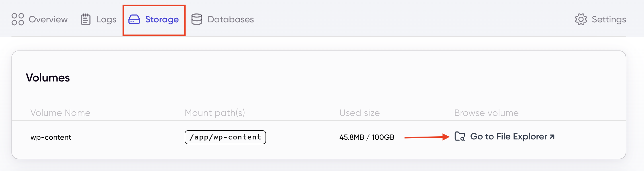Image resolution: width=644 pixels, height=171 pixels.
Task: Click the wp-content volume name
Action: (x=50, y=137)
